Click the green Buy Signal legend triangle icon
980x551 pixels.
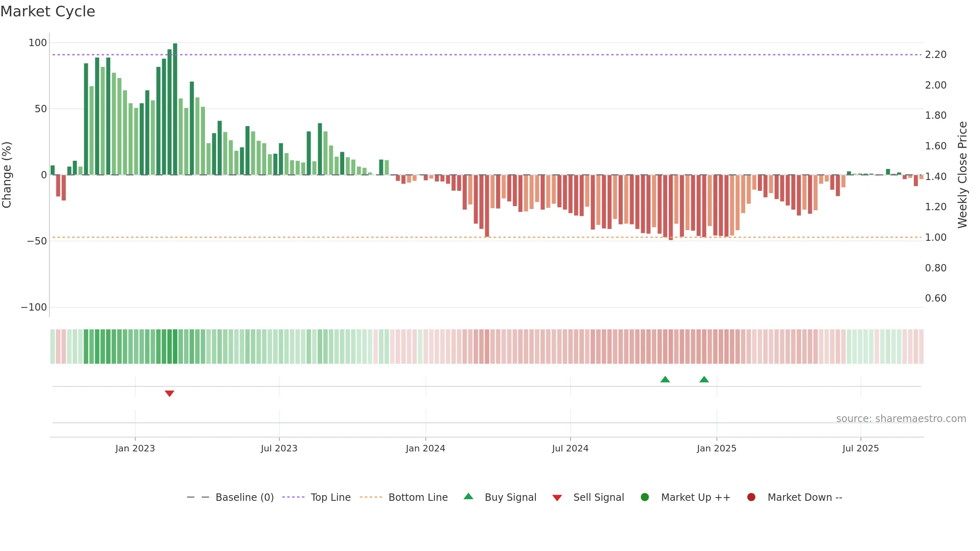tap(469, 496)
